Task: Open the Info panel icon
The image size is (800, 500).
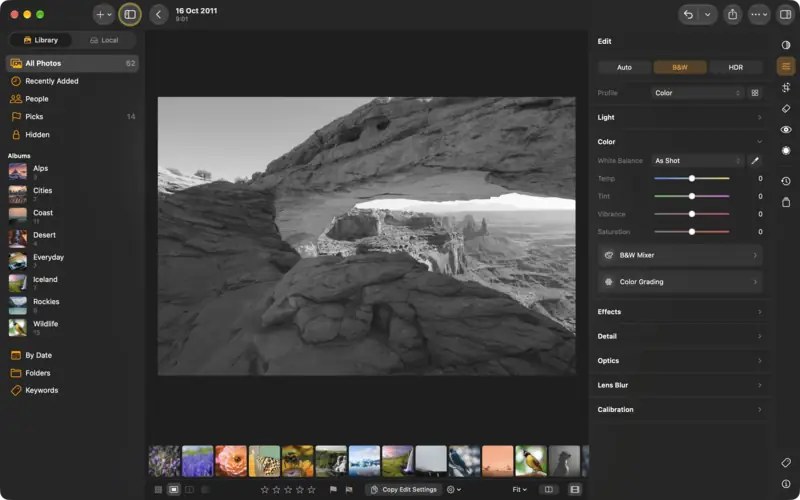Action: click(x=786, y=484)
